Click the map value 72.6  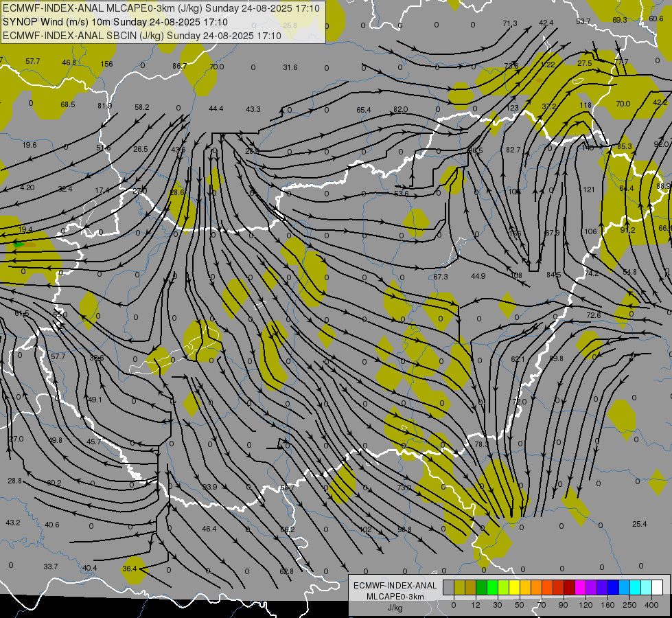594,315
